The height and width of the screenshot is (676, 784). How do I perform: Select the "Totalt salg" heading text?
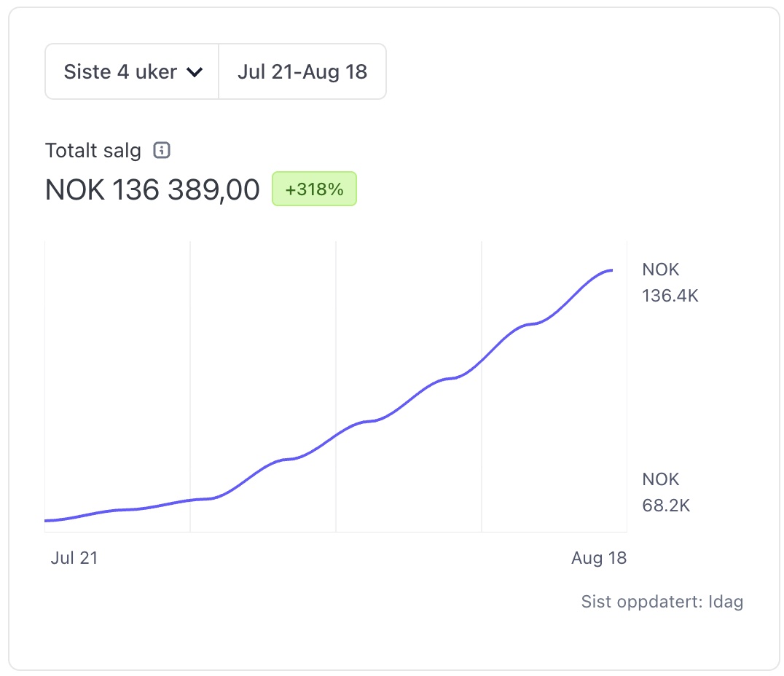click(93, 151)
